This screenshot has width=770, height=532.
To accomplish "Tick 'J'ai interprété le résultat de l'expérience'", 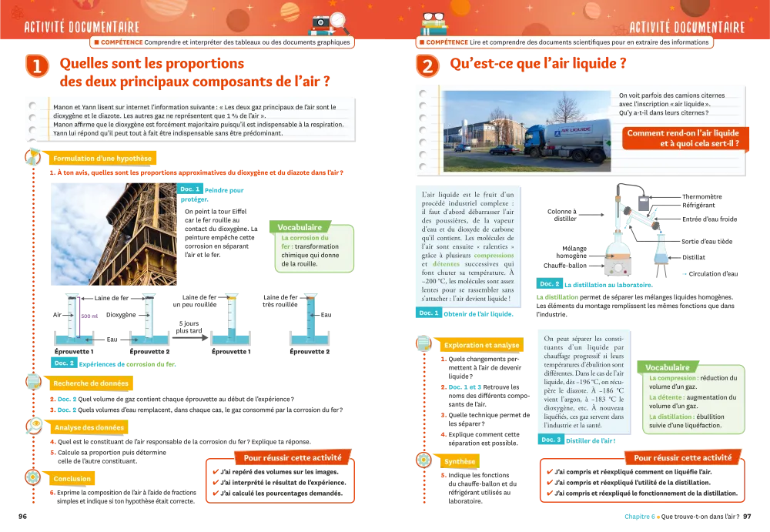I will [x=215, y=483].
